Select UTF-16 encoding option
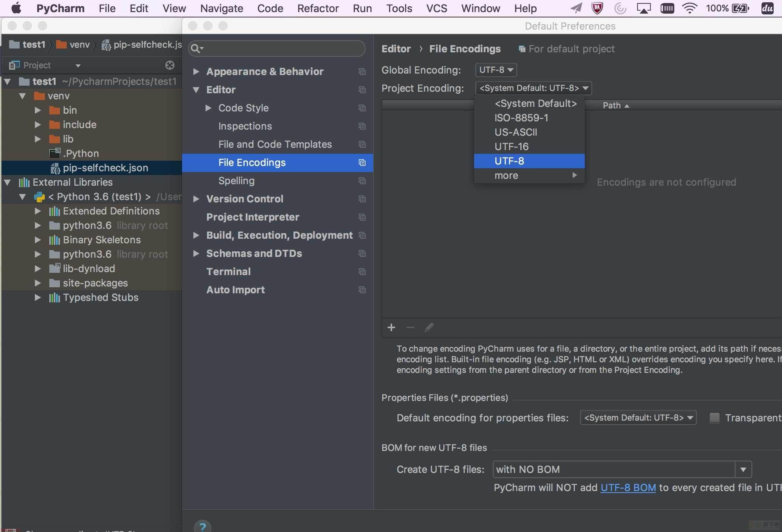Image resolution: width=782 pixels, height=532 pixels. (529, 147)
